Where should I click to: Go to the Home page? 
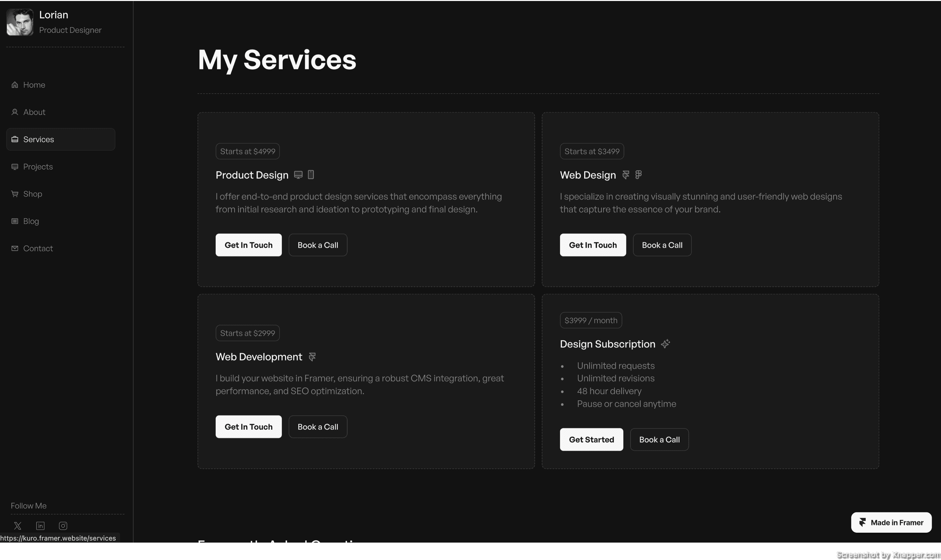pyautogui.click(x=34, y=85)
